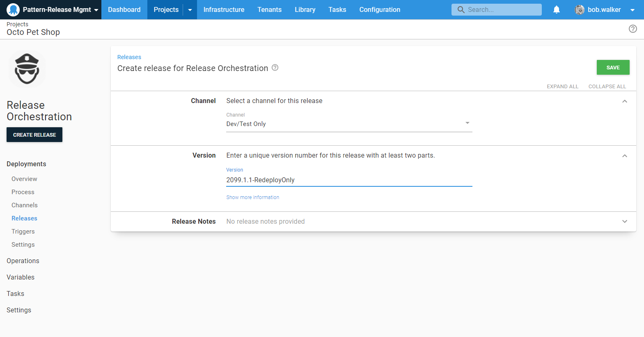
Task: Click the Create Release button
Action: click(34, 135)
